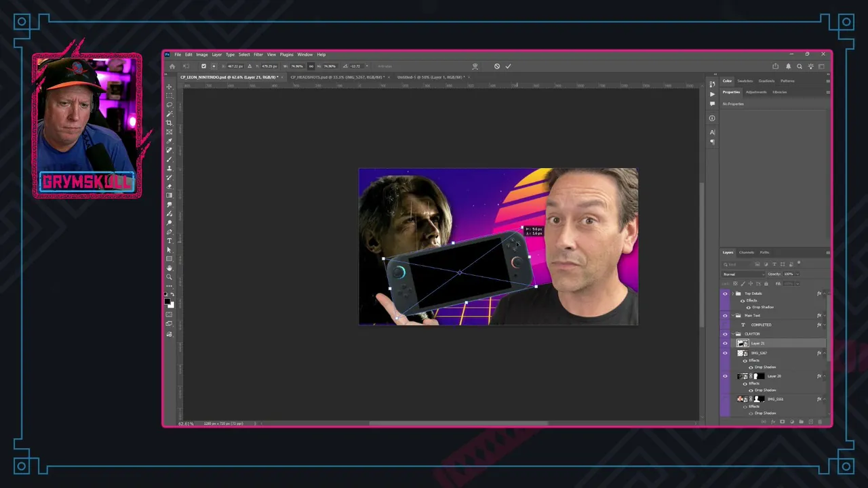The height and width of the screenshot is (488, 868).
Task: Collapse effects arrow on IMG_5267 layer
Action: (825, 353)
